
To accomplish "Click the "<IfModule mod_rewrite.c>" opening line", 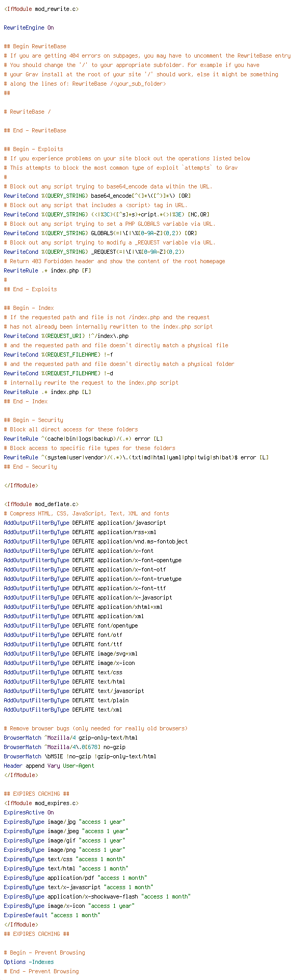I will pyautogui.click(x=41, y=9).
